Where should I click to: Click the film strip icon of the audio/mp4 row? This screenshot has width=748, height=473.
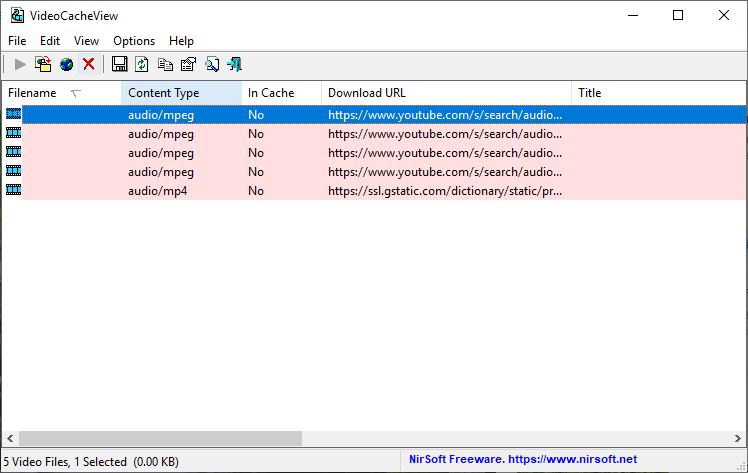point(13,190)
